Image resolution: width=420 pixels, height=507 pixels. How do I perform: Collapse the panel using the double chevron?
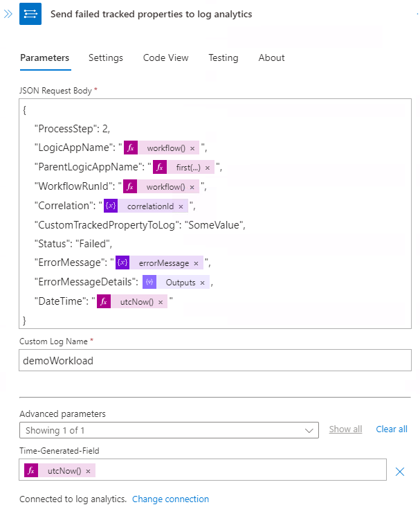point(8,14)
